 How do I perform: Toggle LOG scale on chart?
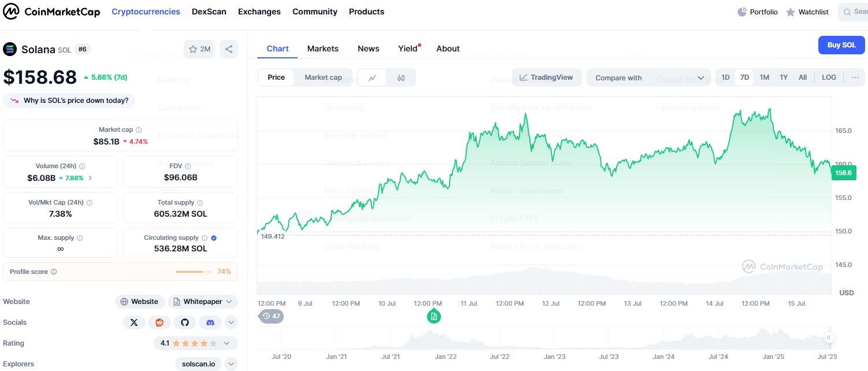click(x=829, y=77)
